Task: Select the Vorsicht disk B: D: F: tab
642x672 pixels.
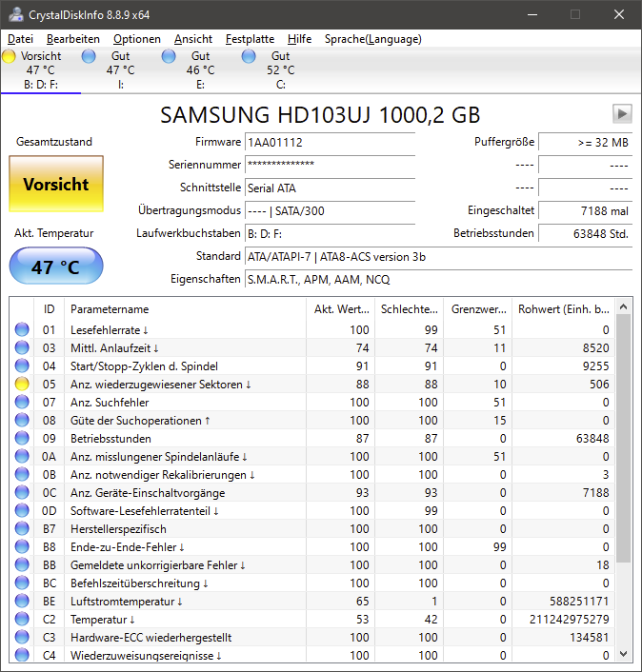Action: pos(41,70)
